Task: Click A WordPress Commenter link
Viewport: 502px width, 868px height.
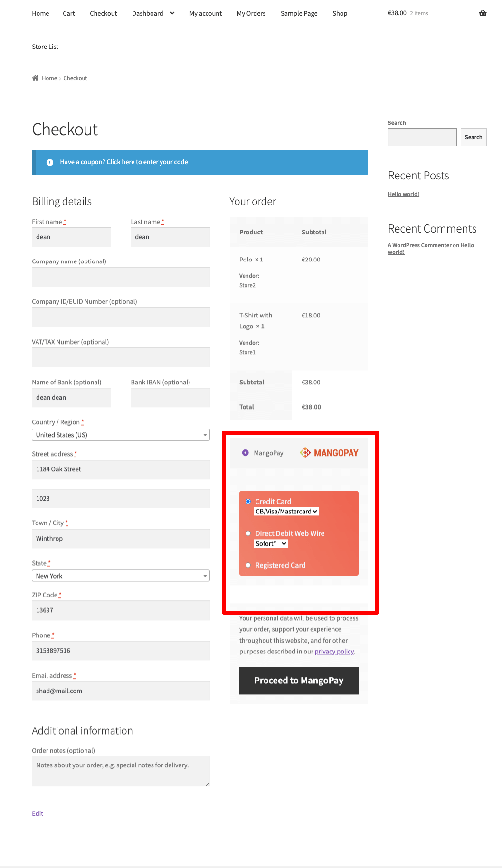Action: click(420, 245)
